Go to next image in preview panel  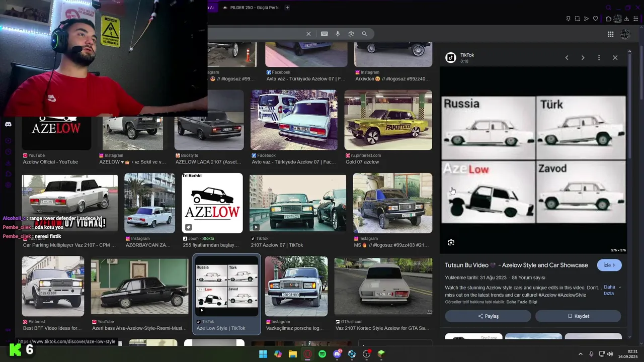[583, 58]
